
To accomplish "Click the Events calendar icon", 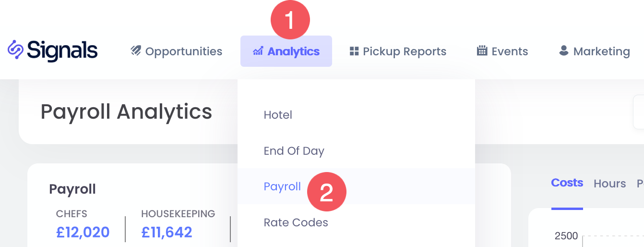I will (482, 51).
